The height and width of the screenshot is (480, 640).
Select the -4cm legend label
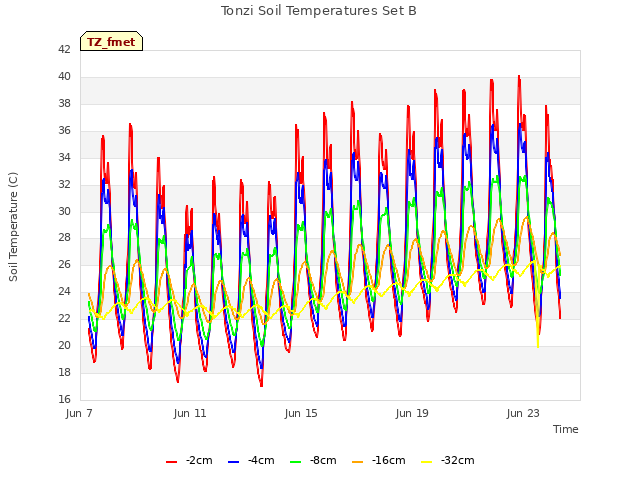(261, 460)
